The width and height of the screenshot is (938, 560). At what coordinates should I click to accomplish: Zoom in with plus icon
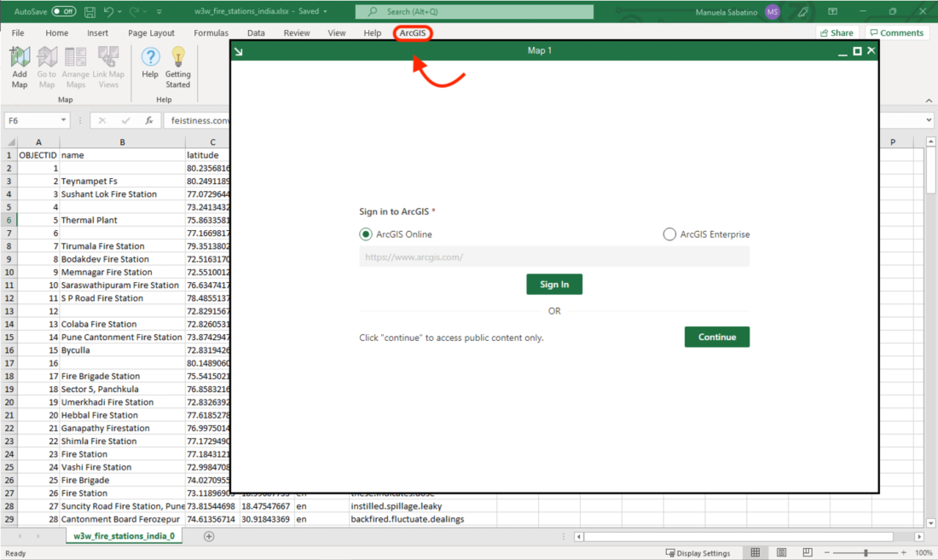[903, 553]
